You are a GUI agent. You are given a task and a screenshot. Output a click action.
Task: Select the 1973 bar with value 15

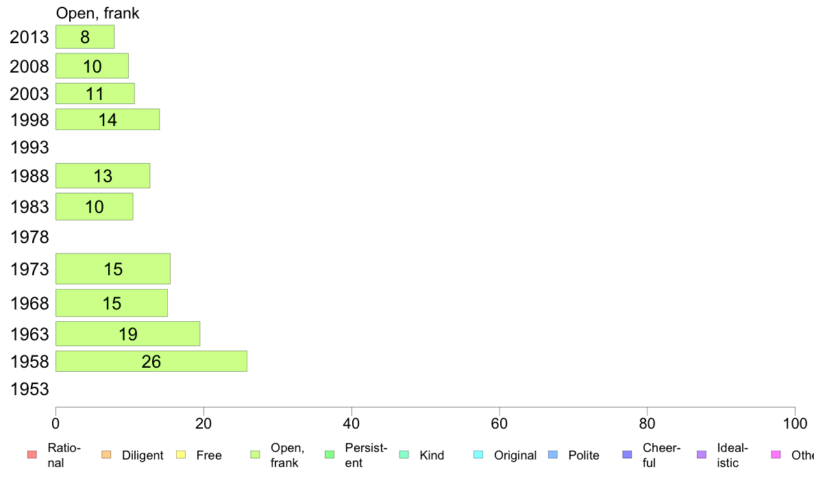(x=113, y=269)
